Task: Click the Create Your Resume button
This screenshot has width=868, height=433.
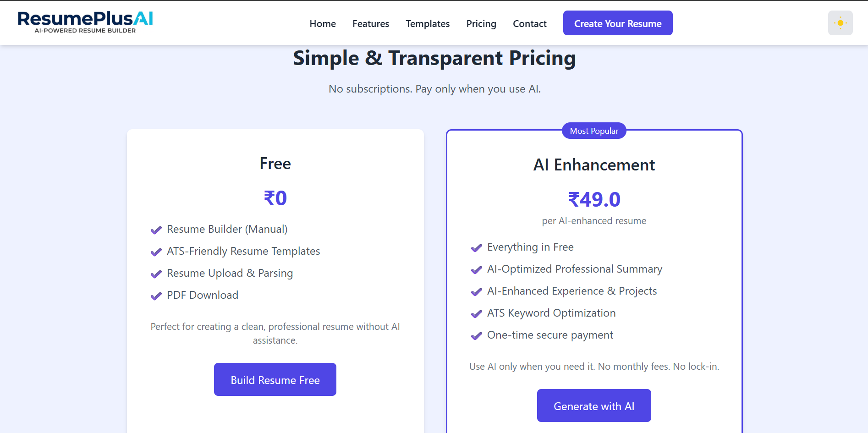Action: (x=617, y=23)
